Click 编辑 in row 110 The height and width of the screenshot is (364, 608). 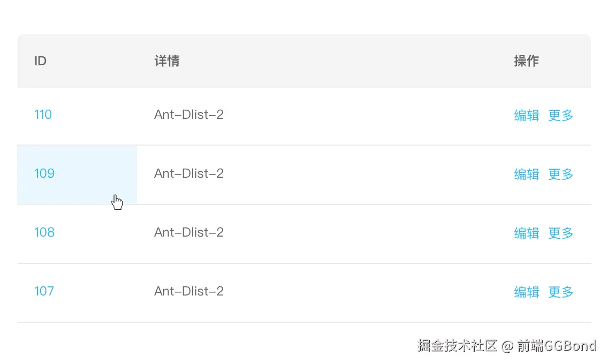coord(526,115)
